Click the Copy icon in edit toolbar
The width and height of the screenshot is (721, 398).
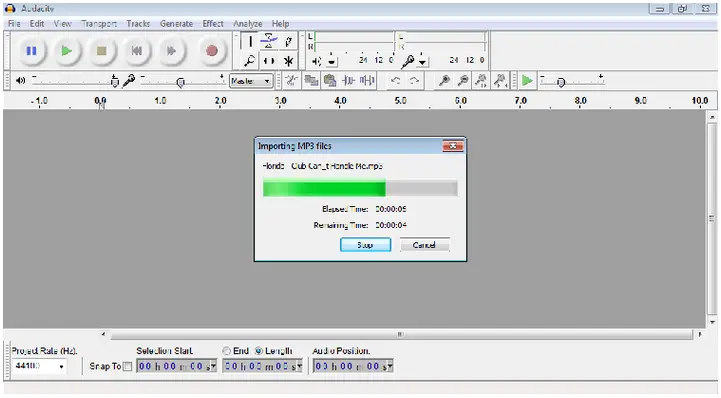(x=311, y=81)
